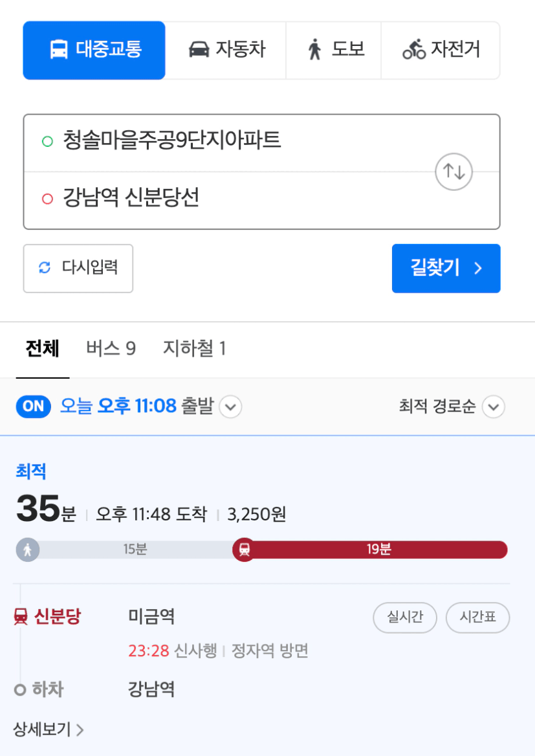535x756 pixels.
Task: Click the red subway icon on route bar
Action: coord(245,550)
